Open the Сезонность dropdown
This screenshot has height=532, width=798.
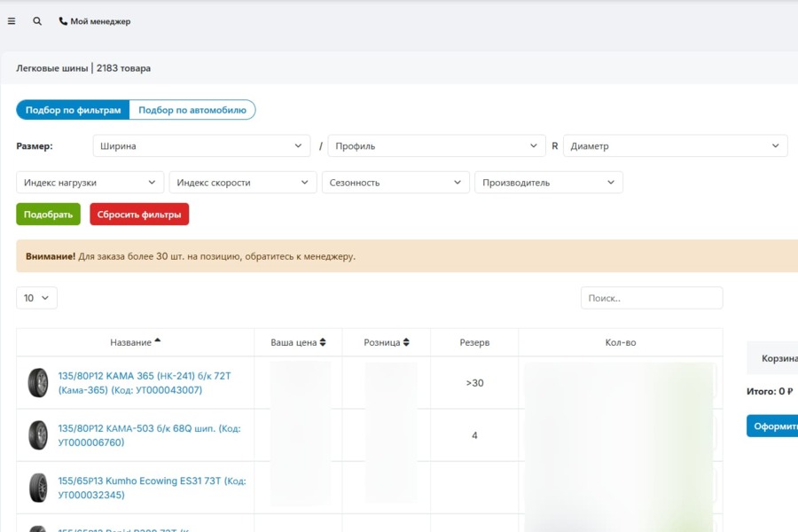[395, 183]
